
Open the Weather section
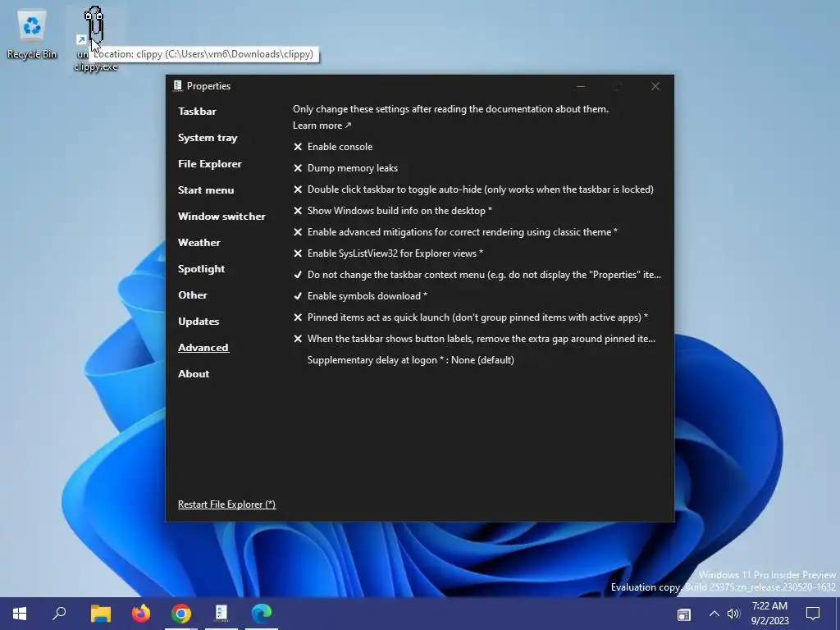tap(199, 243)
